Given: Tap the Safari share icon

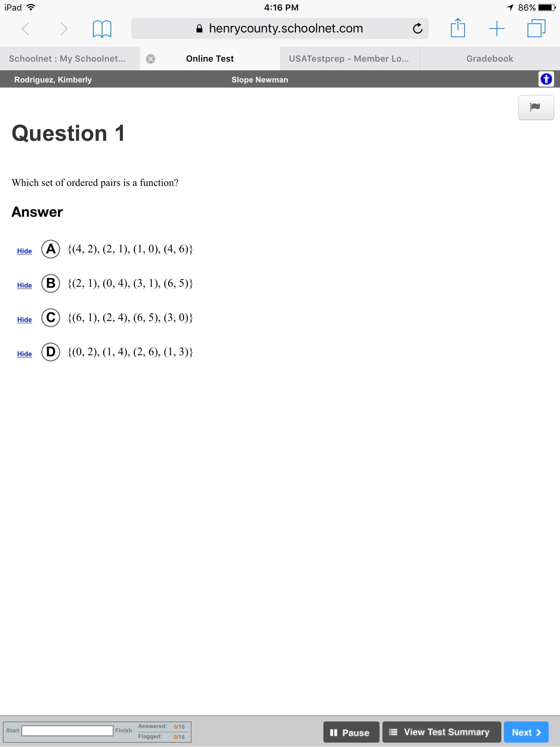Looking at the screenshot, I should pyautogui.click(x=458, y=28).
